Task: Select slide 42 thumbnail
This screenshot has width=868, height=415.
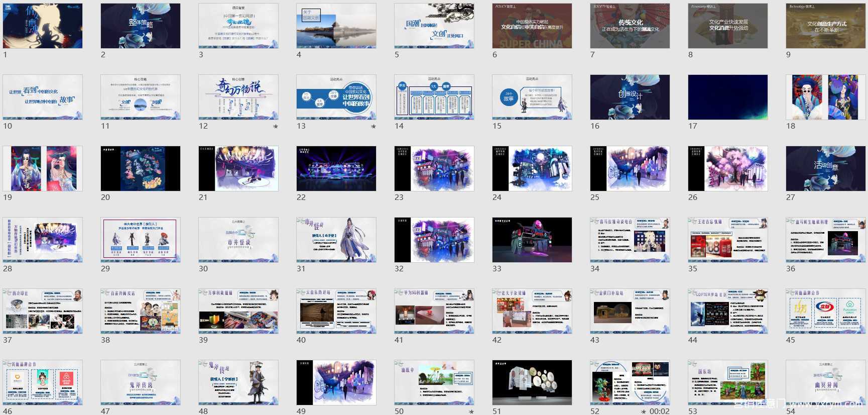Action: (532, 311)
